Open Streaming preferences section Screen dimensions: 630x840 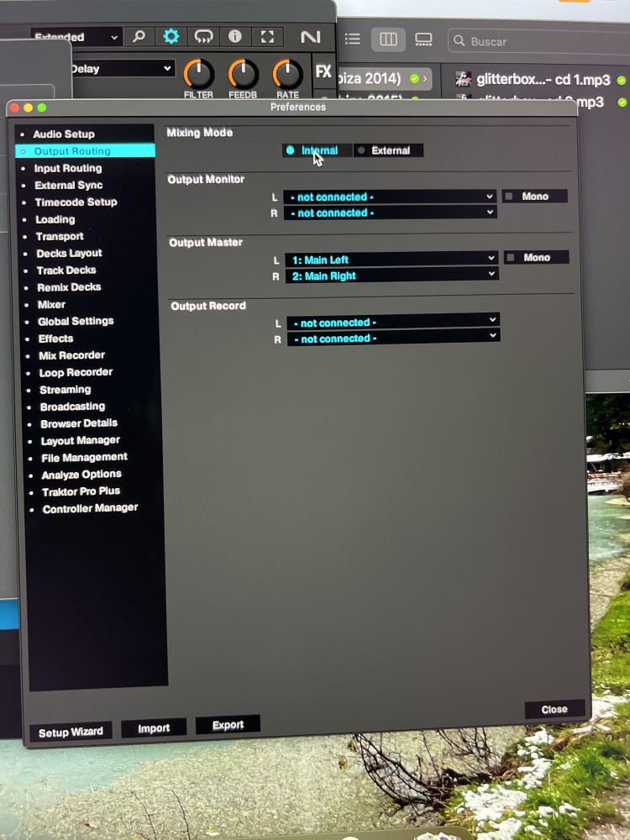(65, 390)
